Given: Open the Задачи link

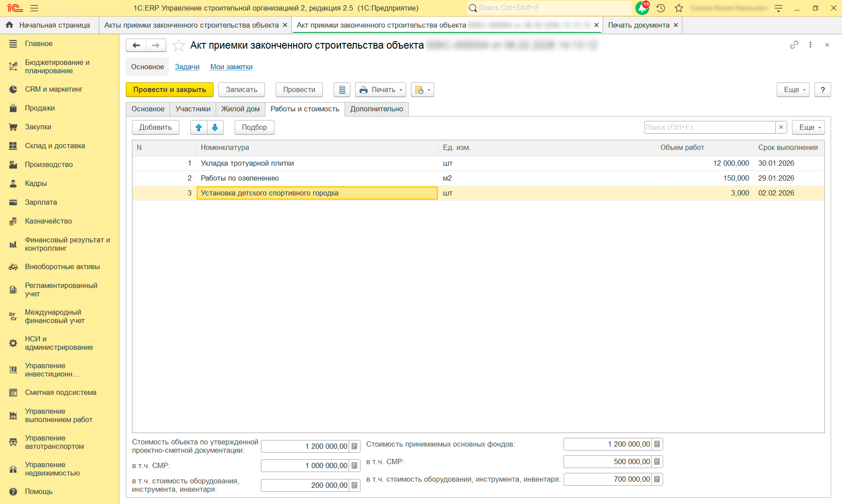Looking at the screenshot, I should coord(187,67).
